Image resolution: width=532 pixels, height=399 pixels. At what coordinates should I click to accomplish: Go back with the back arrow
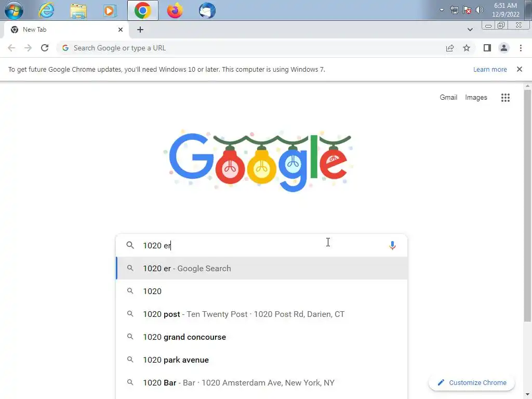pos(11,48)
